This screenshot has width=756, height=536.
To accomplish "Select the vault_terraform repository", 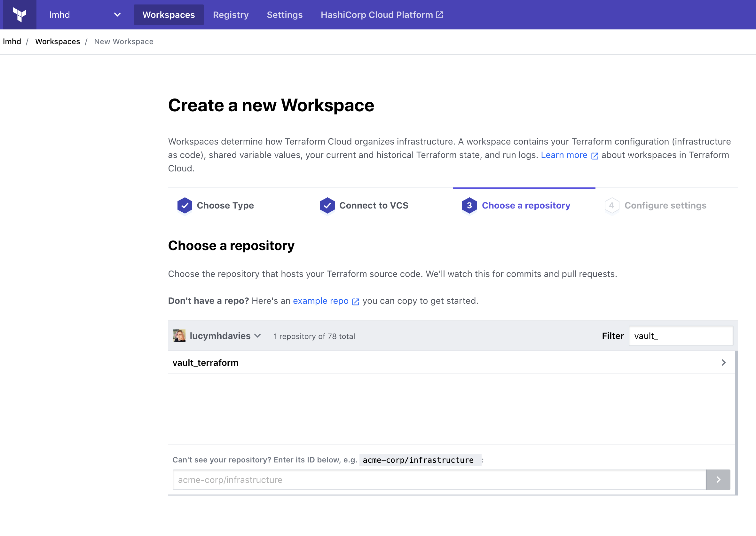I will coord(205,362).
